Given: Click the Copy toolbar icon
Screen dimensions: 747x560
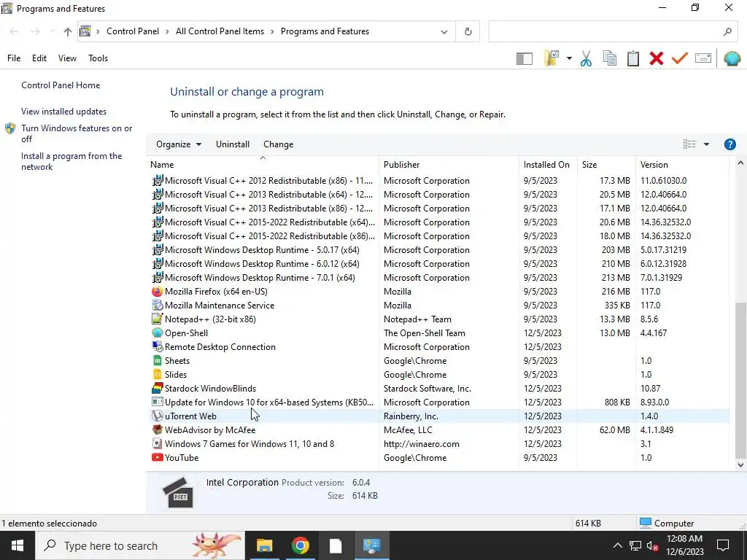Looking at the screenshot, I should point(609,58).
